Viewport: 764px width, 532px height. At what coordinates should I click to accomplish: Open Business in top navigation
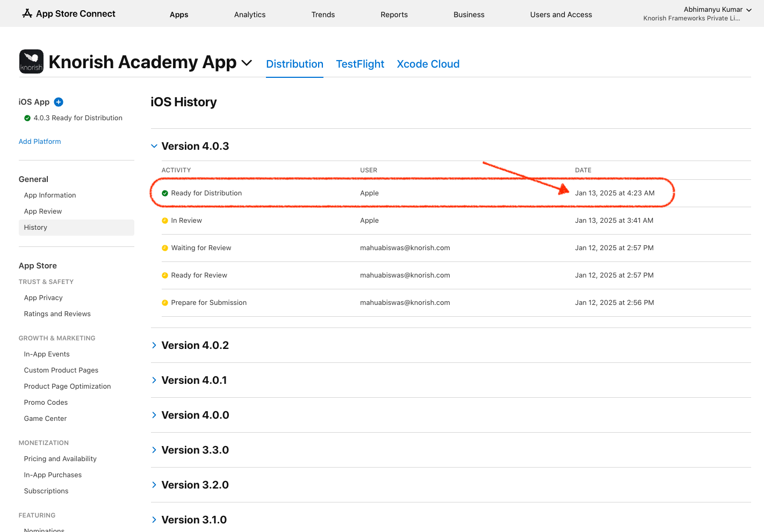[469, 14]
